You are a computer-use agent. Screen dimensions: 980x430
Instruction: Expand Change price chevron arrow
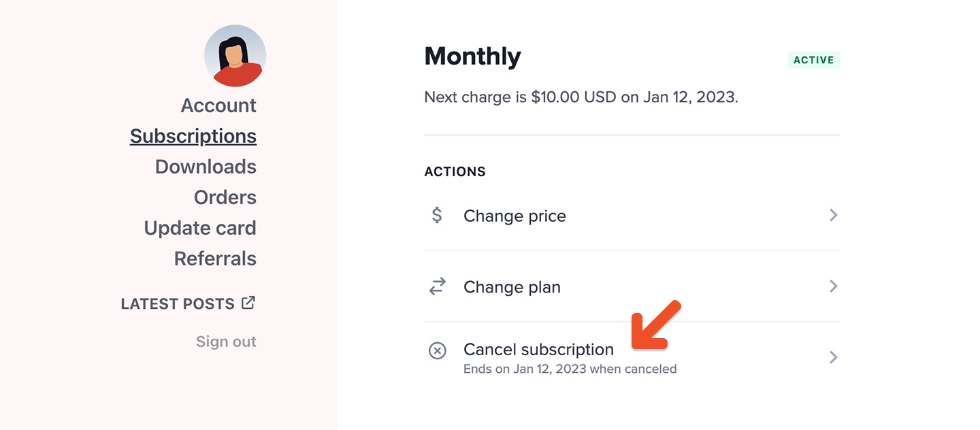pyautogui.click(x=833, y=216)
